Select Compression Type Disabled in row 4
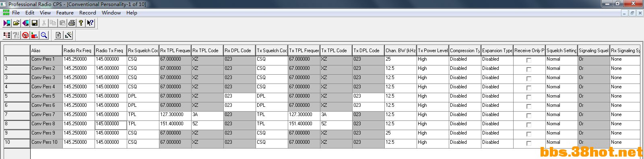Screen dimensions: 644x159 click(465, 88)
